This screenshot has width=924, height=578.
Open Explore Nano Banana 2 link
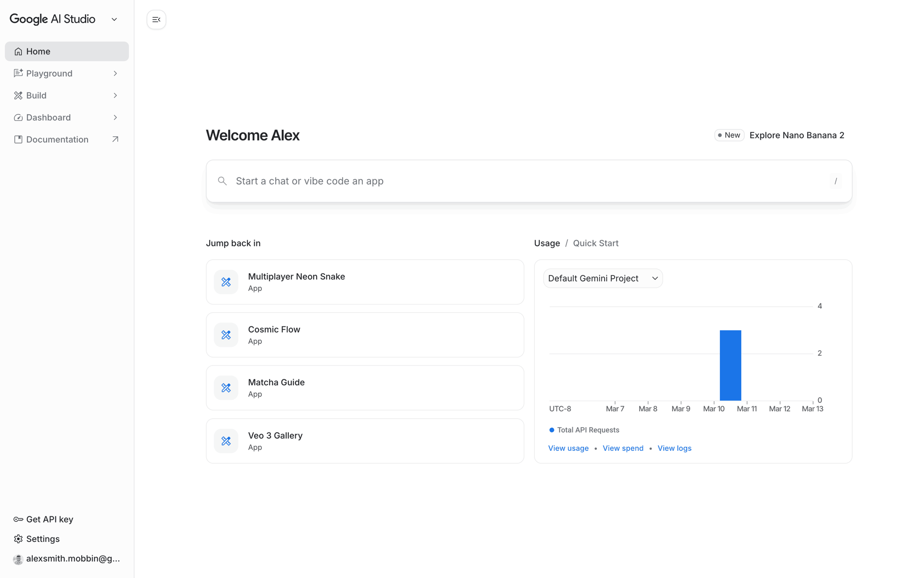796,135
